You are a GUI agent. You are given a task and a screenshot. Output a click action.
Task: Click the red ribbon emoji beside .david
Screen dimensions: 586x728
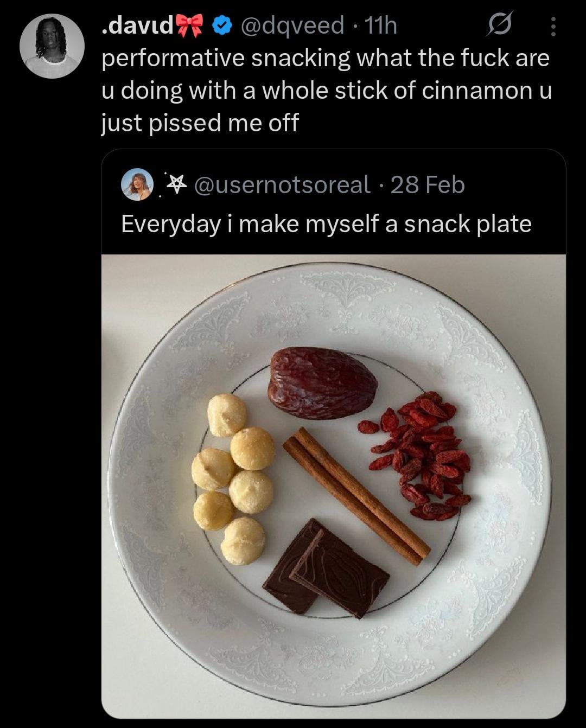[x=189, y=25]
